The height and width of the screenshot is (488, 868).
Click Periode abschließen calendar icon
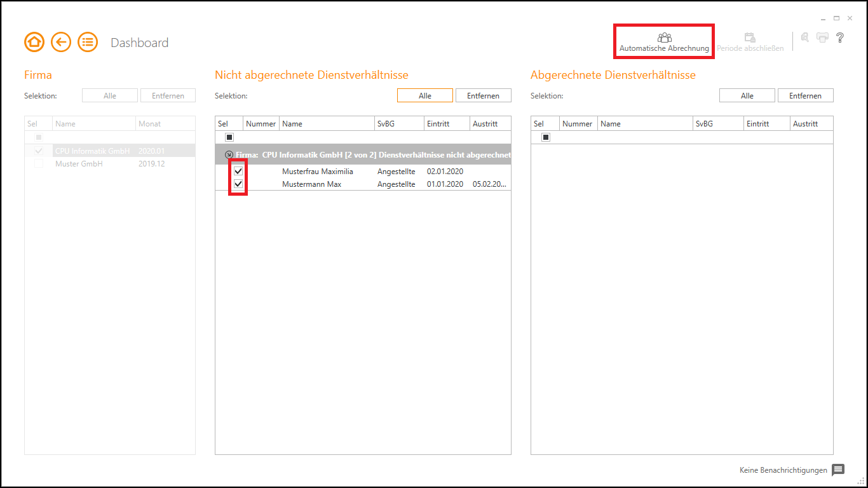coord(750,37)
